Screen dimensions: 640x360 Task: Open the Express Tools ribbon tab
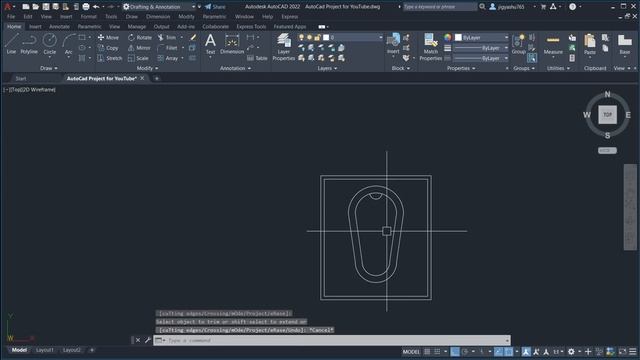[251, 27]
